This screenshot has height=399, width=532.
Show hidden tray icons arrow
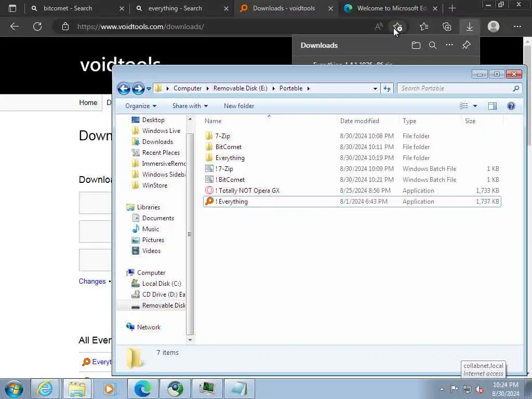442,389
